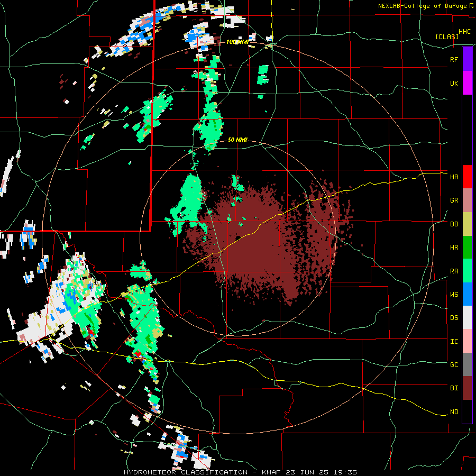Select the IC pink legend swatch
Screen dimensions: 476x476
(467, 341)
